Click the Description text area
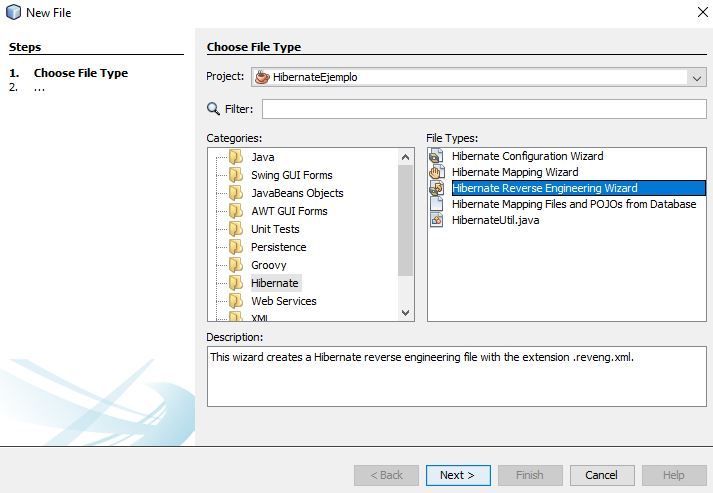713x493 pixels. [x=457, y=376]
